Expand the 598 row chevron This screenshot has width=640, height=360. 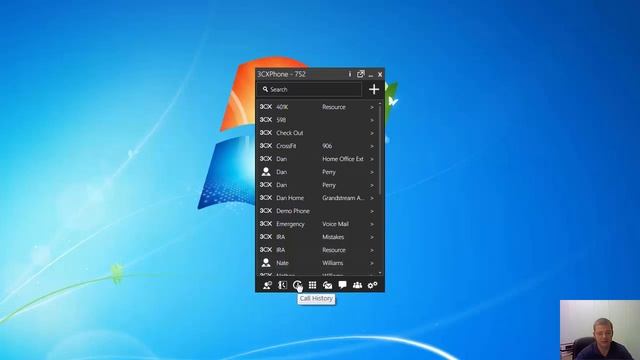(x=372, y=120)
